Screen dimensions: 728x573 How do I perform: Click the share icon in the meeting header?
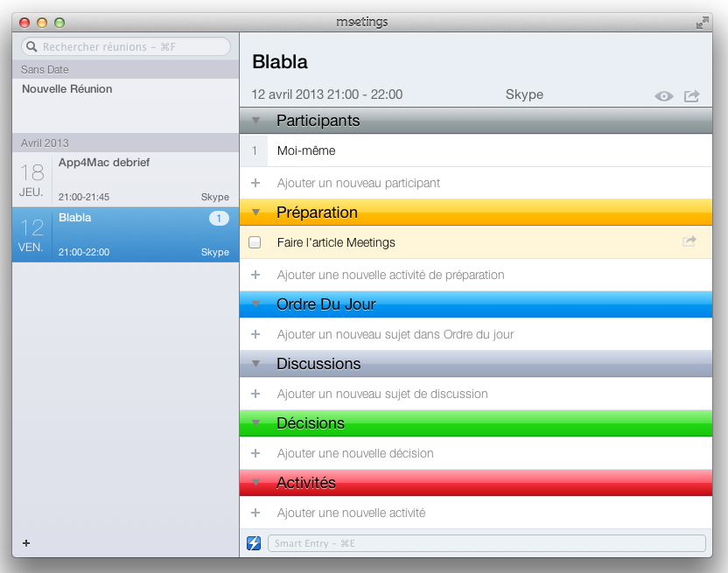(x=691, y=96)
